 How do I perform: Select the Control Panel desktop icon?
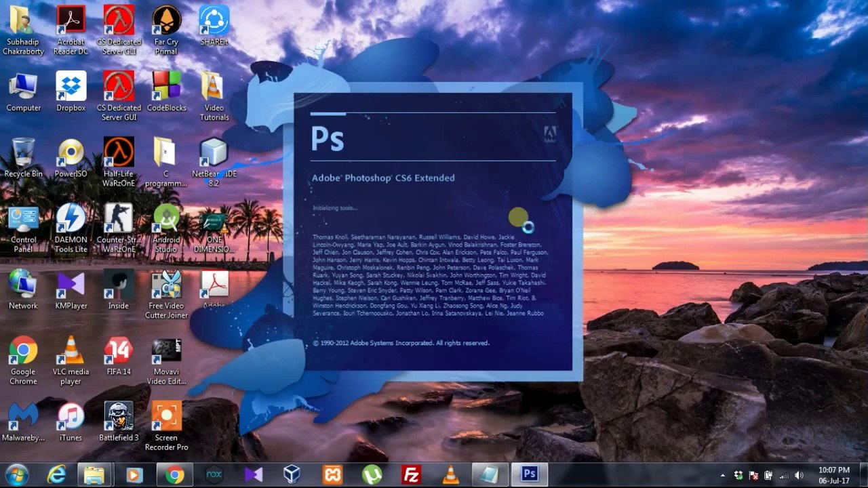click(24, 228)
